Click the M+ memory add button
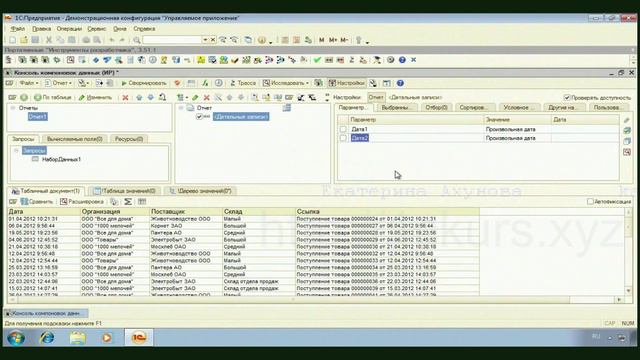Screen dimensions: 640x360 (333, 40)
